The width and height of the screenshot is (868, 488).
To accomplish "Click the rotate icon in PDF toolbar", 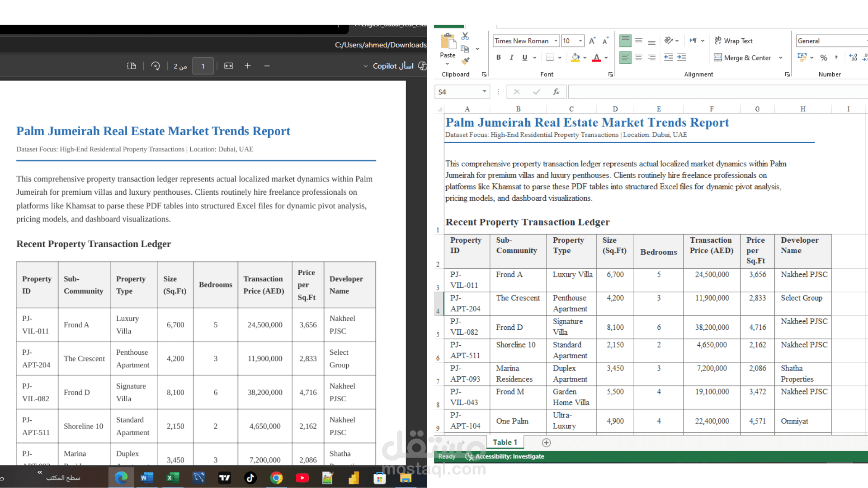I will tap(156, 66).
